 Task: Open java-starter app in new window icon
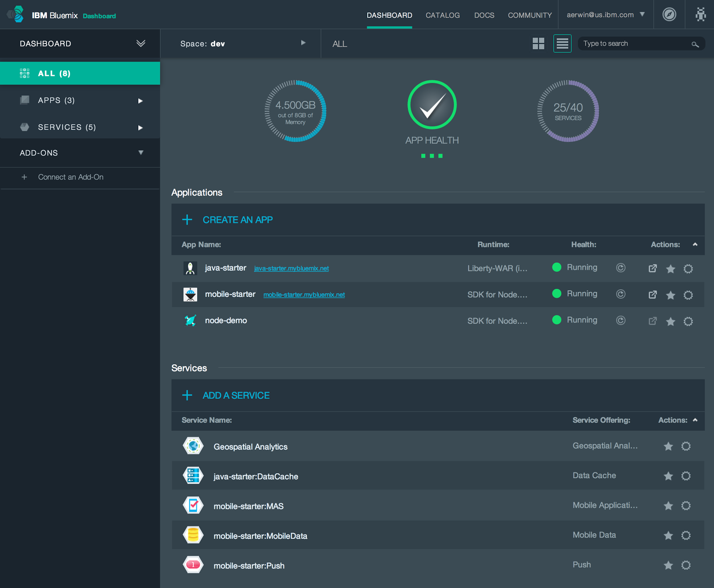(x=652, y=268)
